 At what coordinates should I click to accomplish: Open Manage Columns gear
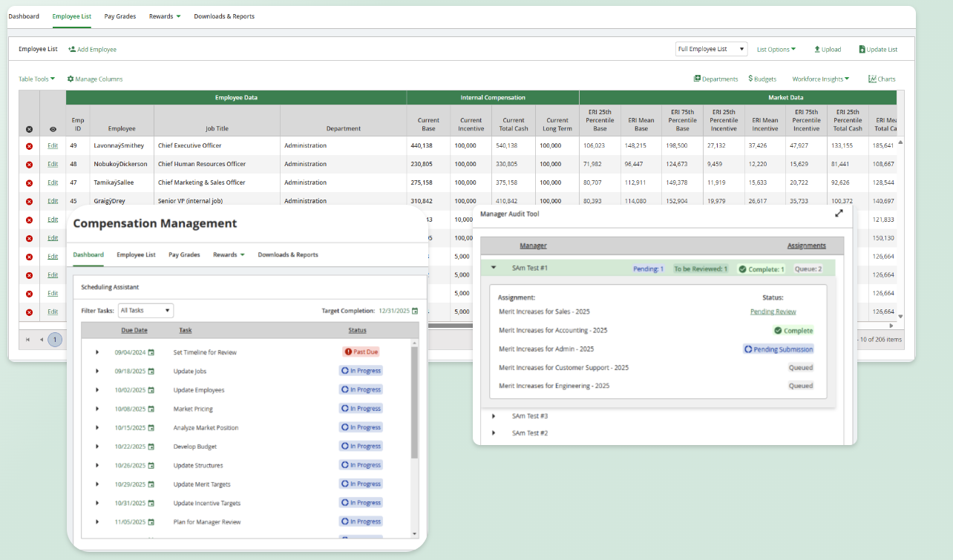[71, 79]
